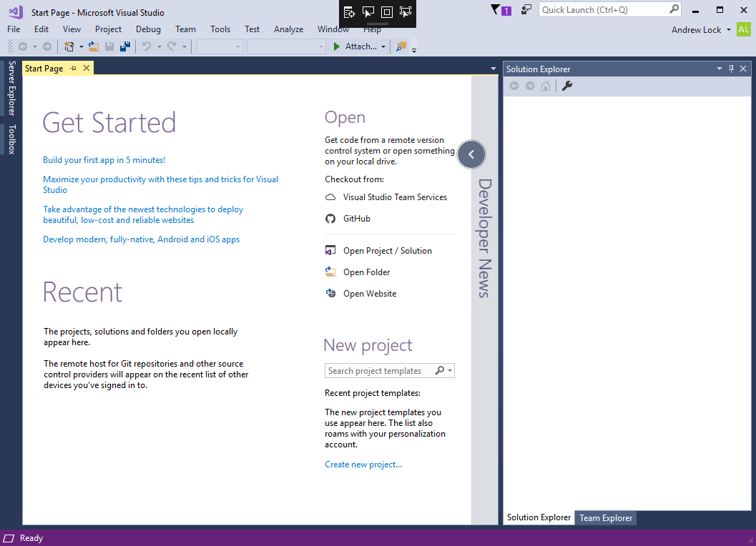
Task: Click Open Project / Solution
Action: pyautogui.click(x=378, y=251)
